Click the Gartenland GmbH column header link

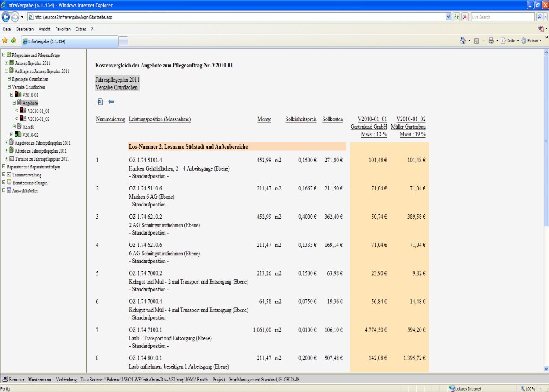pyautogui.click(x=369, y=127)
